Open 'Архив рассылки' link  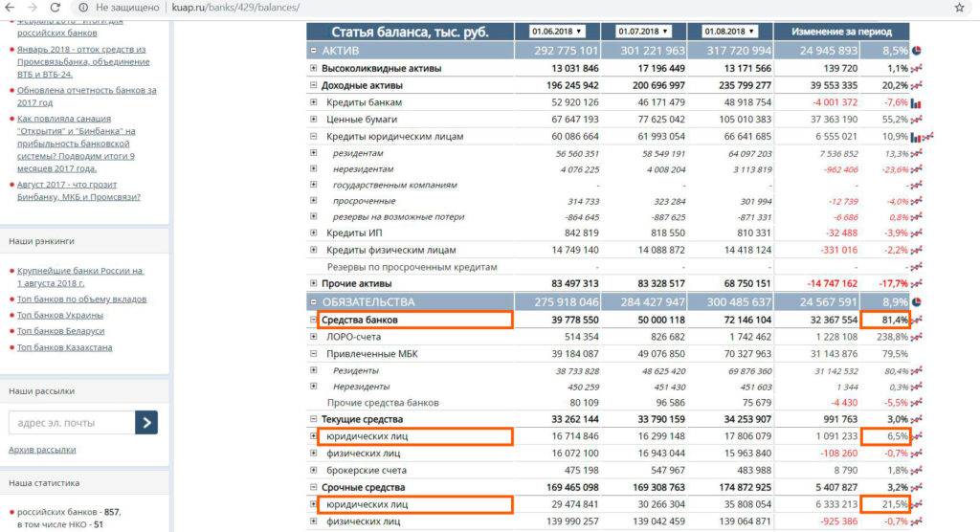coord(42,450)
